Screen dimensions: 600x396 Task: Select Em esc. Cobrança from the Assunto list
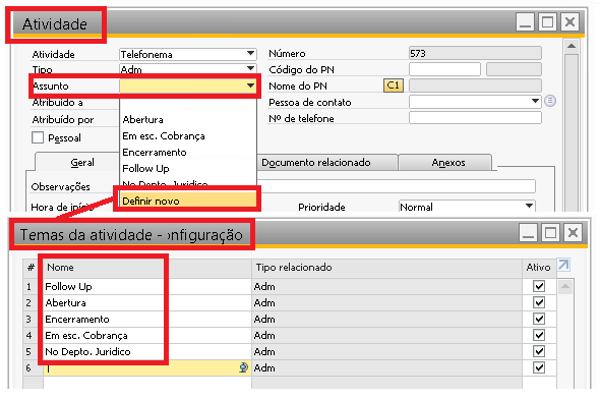coord(188,136)
